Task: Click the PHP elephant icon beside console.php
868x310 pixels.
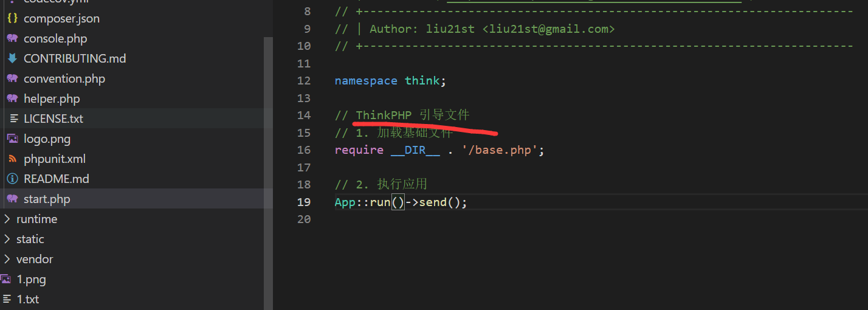Action: tap(12, 38)
